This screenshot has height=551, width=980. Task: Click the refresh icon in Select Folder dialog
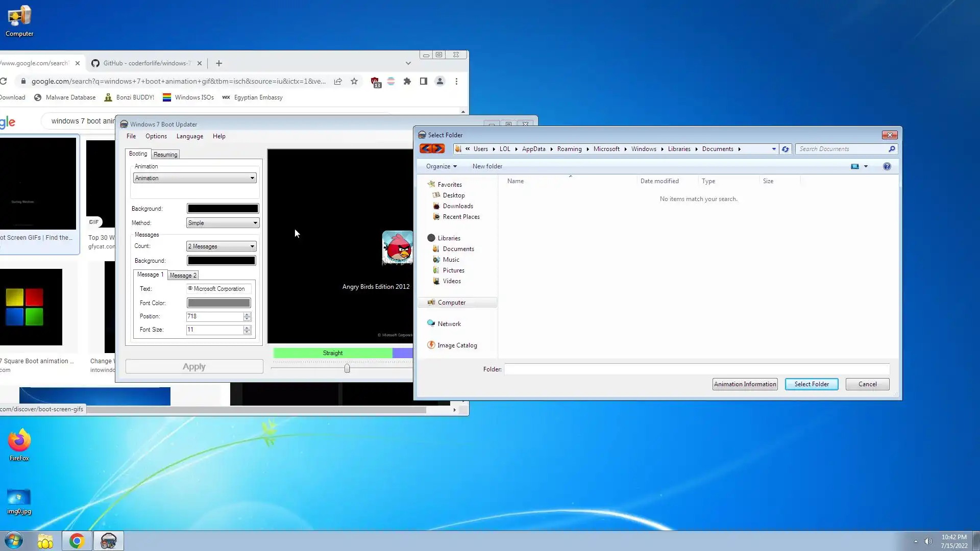click(x=785, y=149)
